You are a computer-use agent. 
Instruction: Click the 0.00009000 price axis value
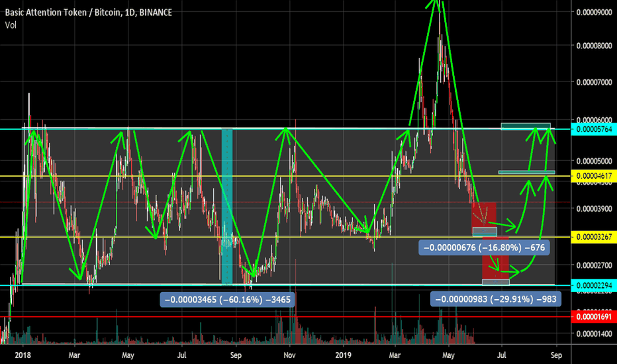[594, 12]
